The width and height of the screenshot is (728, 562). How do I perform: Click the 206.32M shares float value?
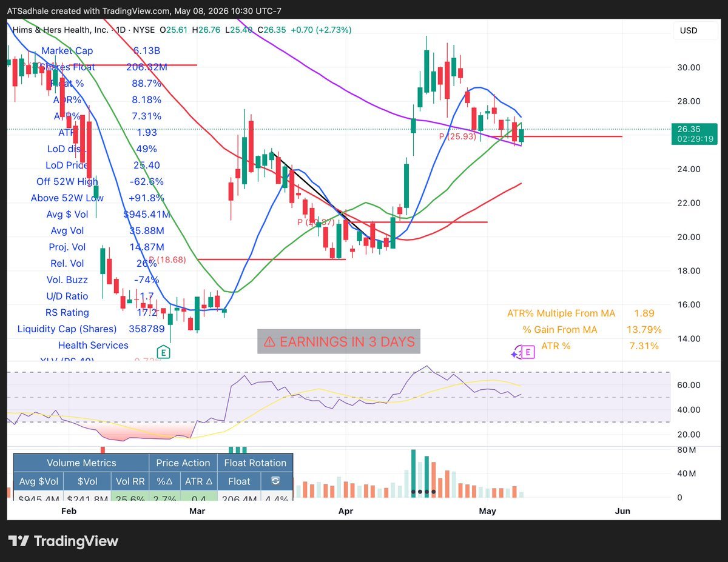147,67
